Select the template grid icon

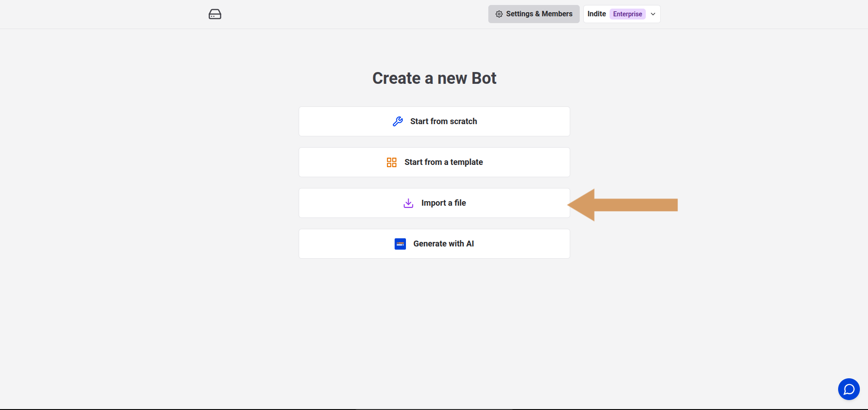(x=391, y=162)
